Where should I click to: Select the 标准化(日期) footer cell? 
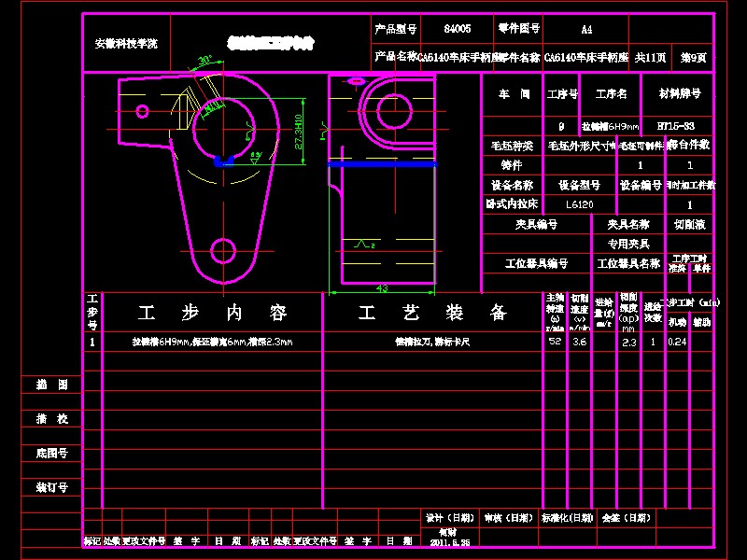coord(568,518)
